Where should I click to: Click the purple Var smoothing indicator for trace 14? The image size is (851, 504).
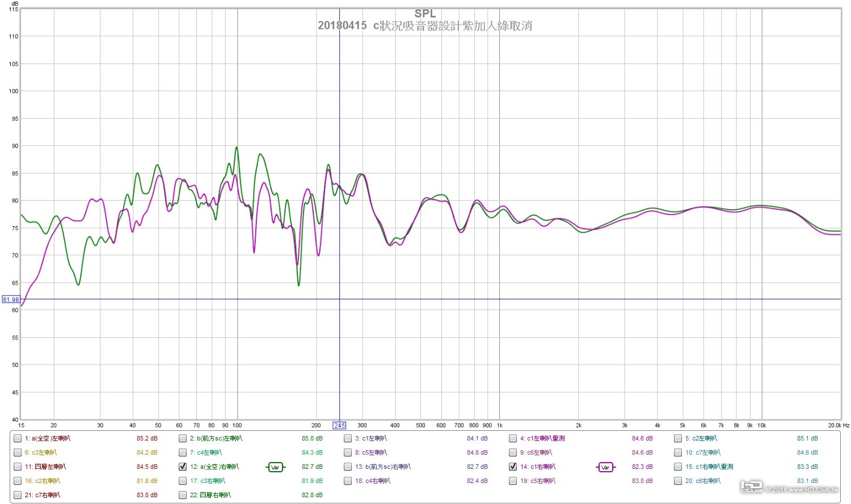tap(605, 467)
